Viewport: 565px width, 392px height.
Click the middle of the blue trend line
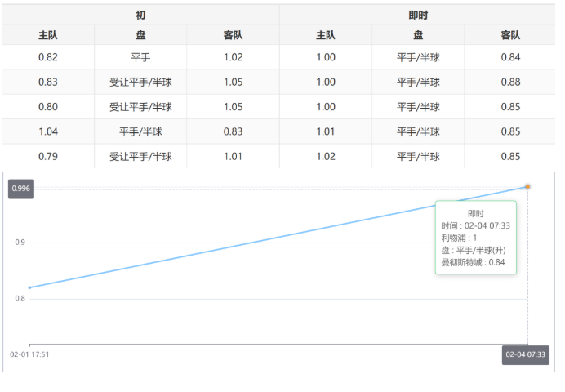[278, 238]
